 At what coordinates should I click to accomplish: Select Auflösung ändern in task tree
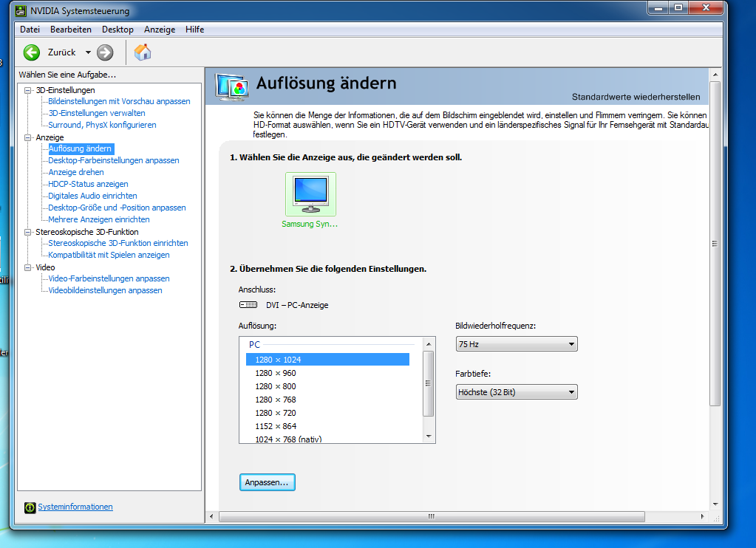(x=81, y=148)
